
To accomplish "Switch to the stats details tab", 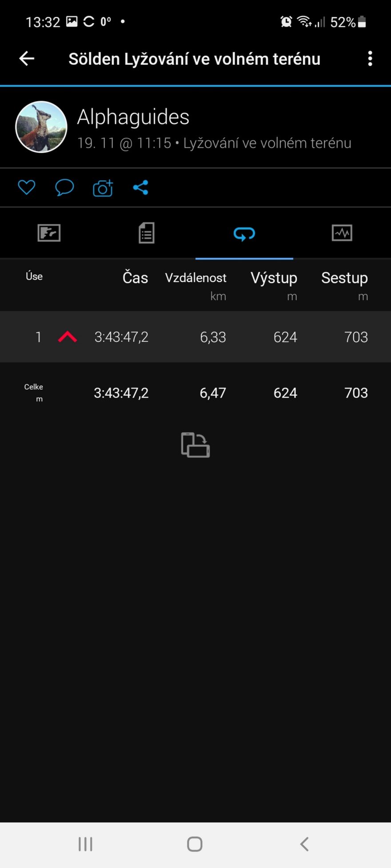I will [147, 233].
